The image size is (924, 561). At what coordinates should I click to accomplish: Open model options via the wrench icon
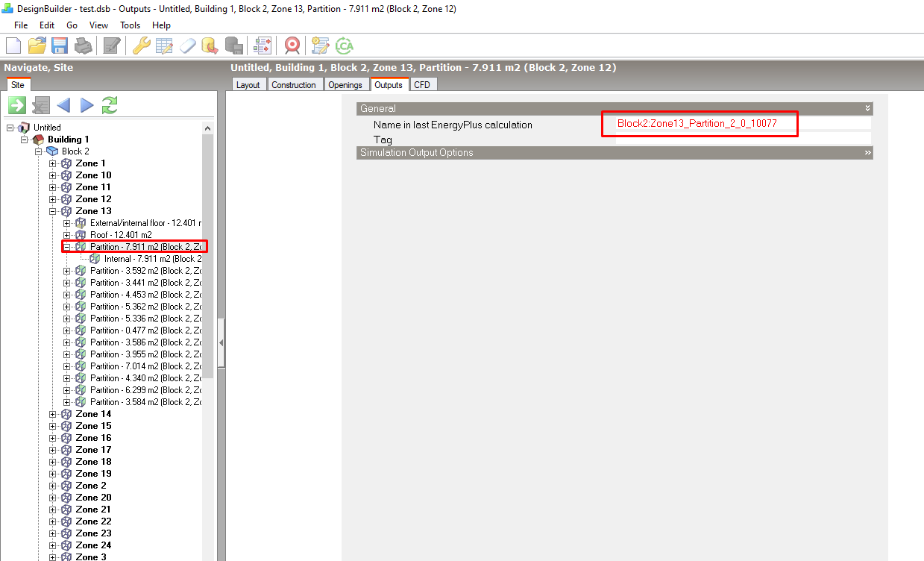tap(141, 46)
